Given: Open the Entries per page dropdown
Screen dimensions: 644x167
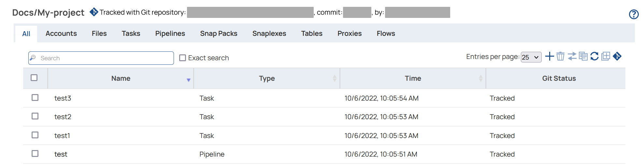Looking at the screenshot, I should (x=531, y=57).
